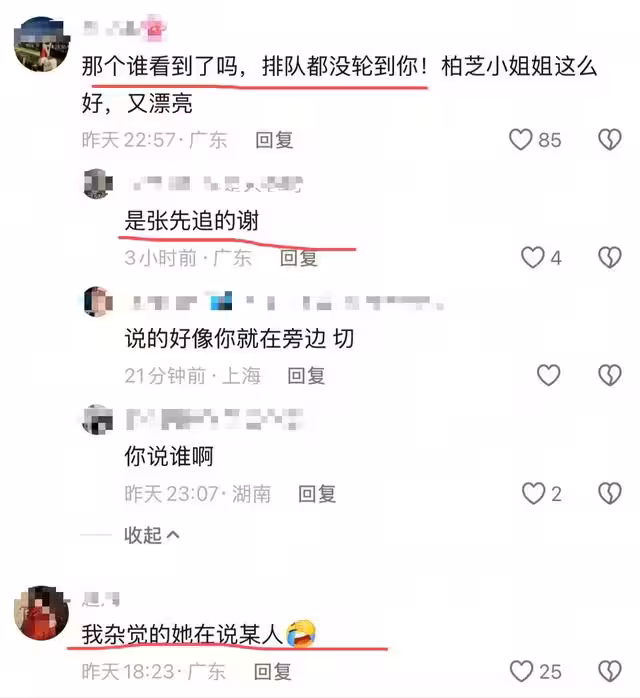Open avatar of the 上海 replier
This screenshot has height=698, width=640.
[98, 302]
